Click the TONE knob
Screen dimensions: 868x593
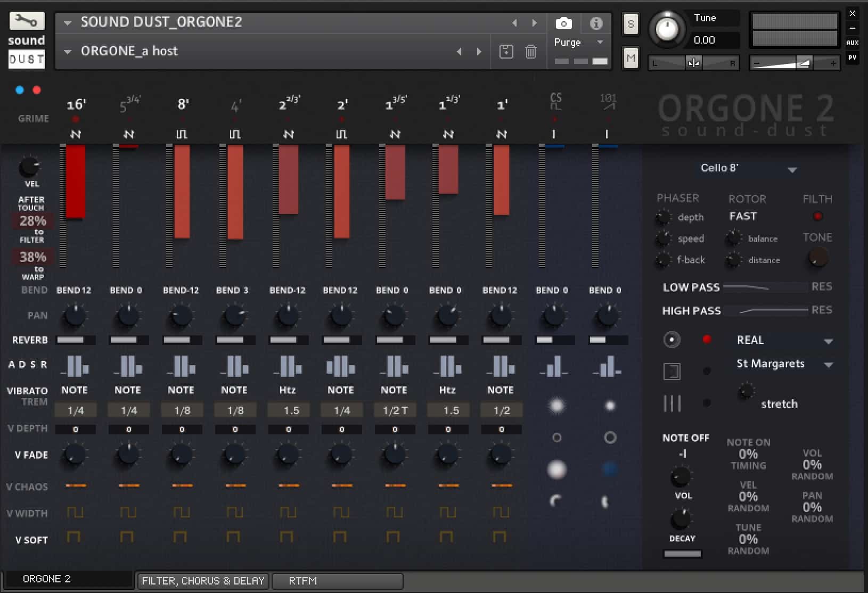(818, 258)
